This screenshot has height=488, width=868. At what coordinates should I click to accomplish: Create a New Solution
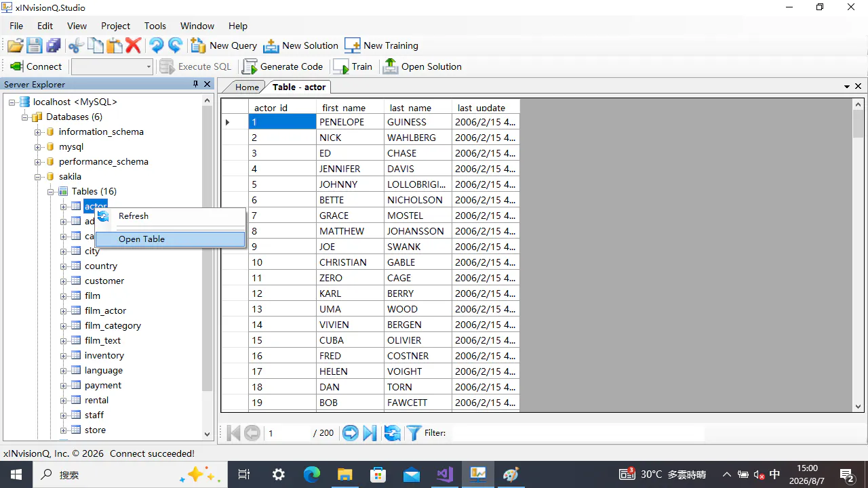300,45
